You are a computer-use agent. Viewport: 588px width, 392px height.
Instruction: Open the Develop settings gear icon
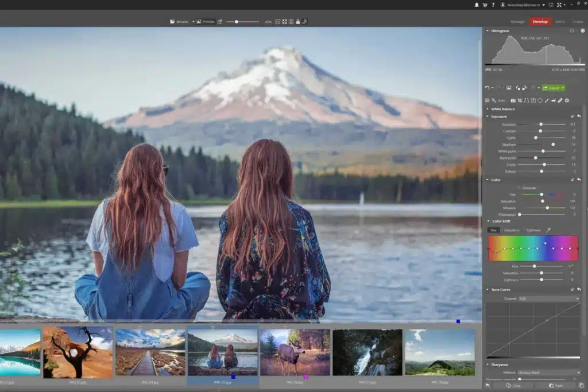pos(567,100)
